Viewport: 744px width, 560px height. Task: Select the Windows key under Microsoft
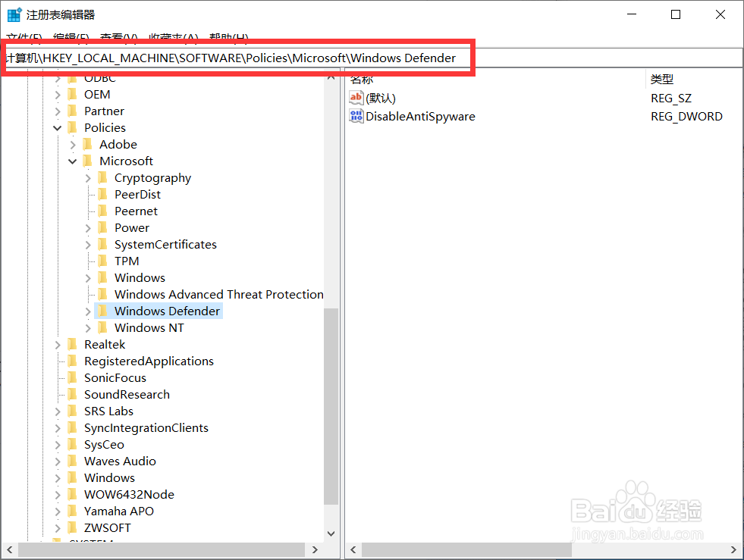point(140,278)
